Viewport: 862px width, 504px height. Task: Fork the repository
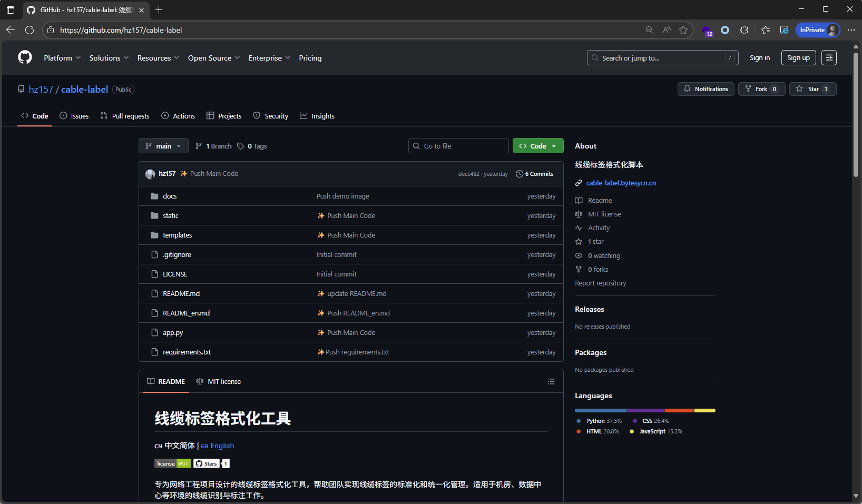[761, 89]
